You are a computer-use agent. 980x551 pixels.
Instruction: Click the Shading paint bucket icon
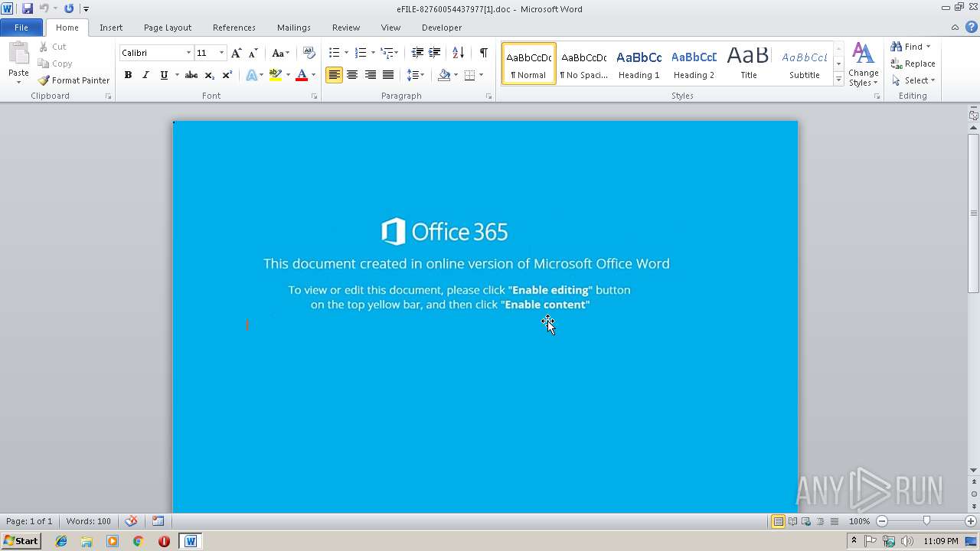pos(444,75)
